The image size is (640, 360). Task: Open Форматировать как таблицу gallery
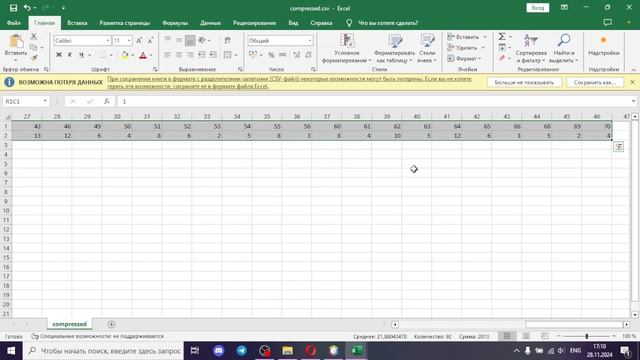pos(394,48)
